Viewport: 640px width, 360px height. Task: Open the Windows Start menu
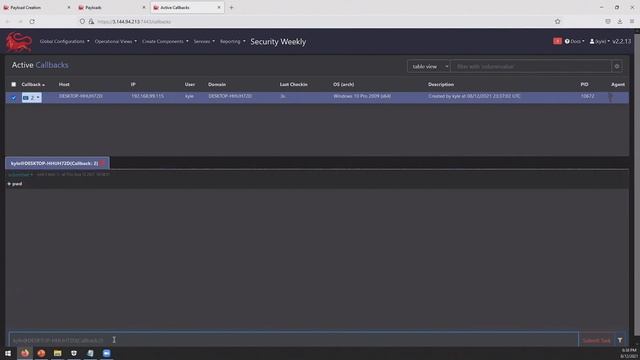[8, 353]
